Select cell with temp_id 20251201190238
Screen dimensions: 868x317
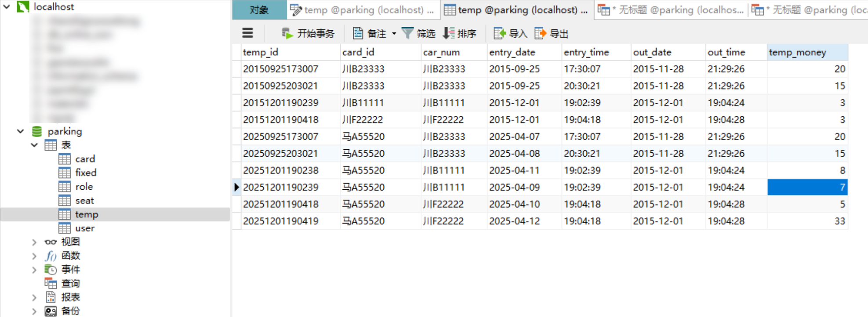click(291, 170)
